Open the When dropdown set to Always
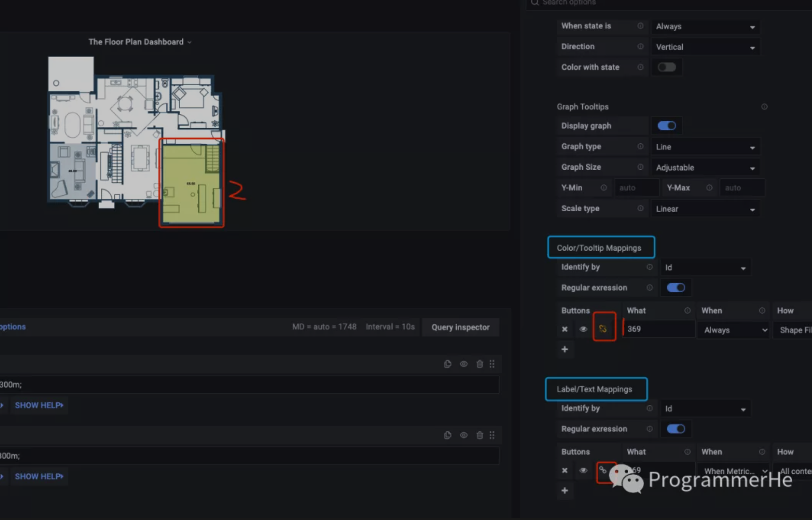This screenshot has width=812, height=520. 733,330
